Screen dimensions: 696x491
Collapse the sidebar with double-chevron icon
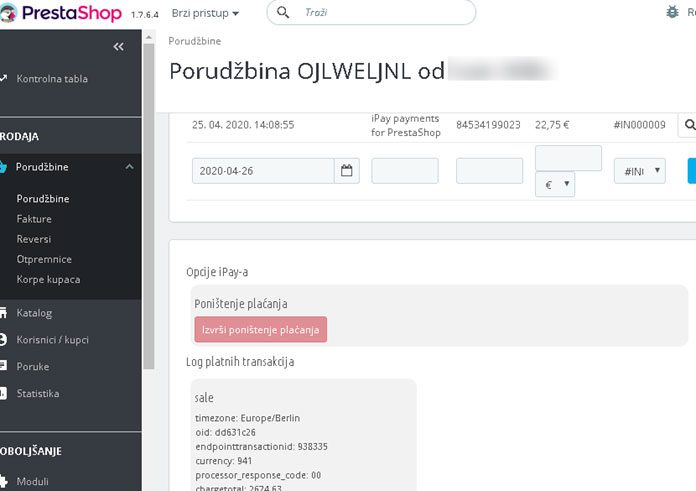point(118,47)
